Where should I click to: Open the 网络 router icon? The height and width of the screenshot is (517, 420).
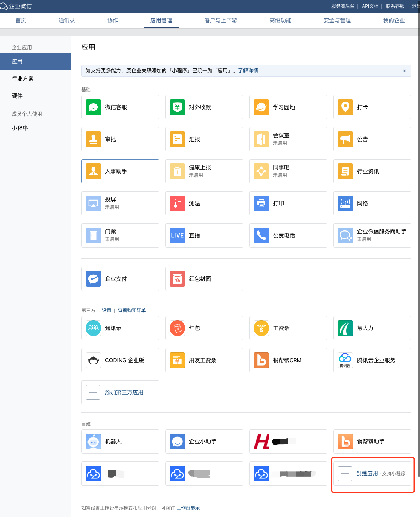click(x=345, y=203)
